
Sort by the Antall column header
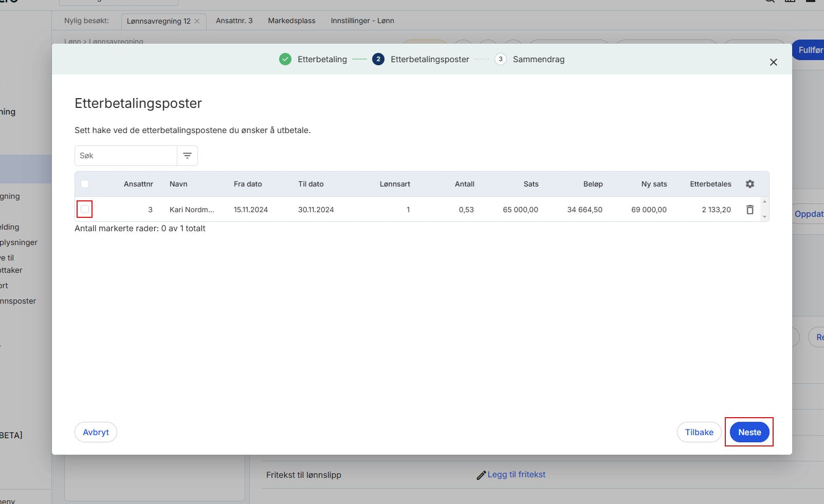click(x=465, y=184)
